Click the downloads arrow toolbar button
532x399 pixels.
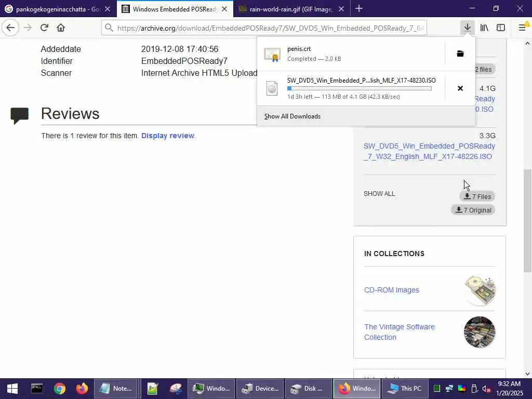point(468,28)
